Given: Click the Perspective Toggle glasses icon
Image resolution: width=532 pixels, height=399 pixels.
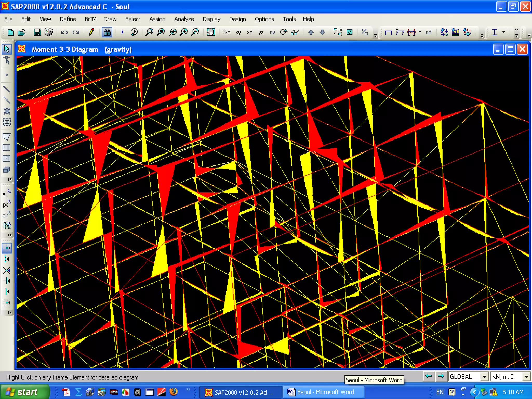Looking at the screenshot, I should (x=295, y=32).
